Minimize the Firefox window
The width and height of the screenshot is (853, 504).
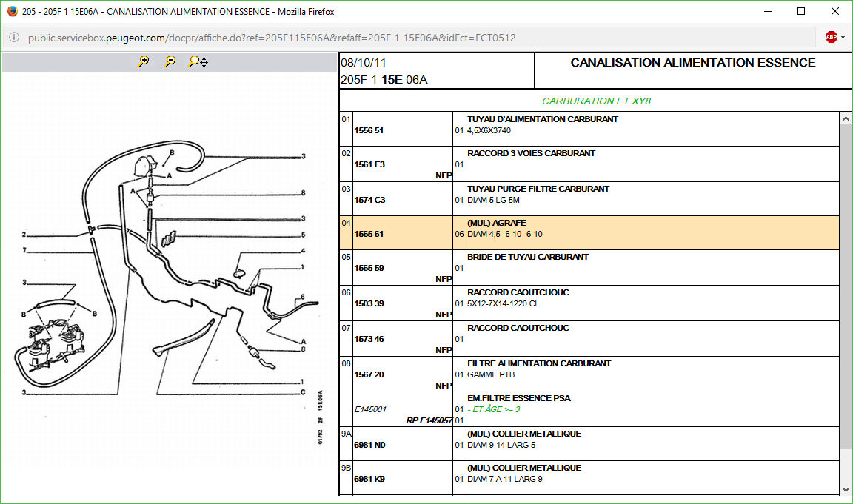click(767, 11)
